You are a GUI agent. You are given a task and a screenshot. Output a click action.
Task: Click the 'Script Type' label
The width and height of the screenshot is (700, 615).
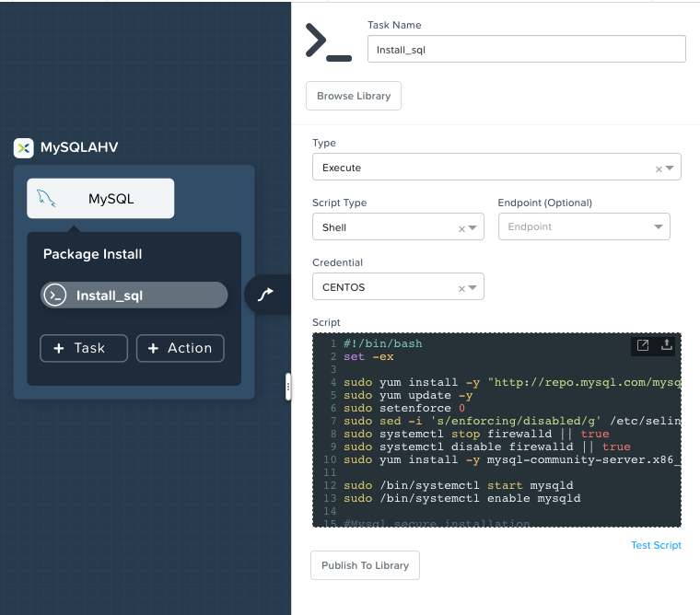tap(339, 203)
